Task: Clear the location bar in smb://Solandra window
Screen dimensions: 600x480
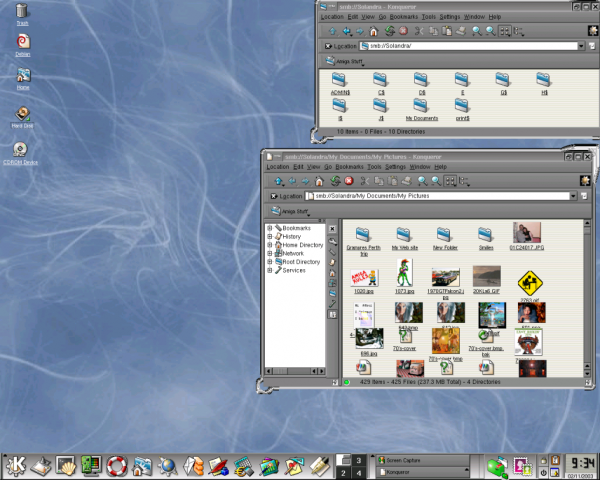Action: pos(328,46)
